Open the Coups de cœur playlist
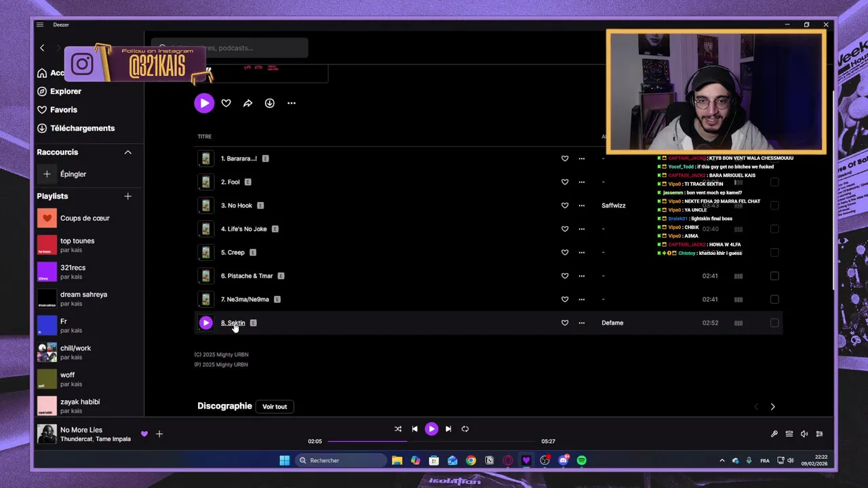Screen dimensions: 868x488 (x=85, y=218)
